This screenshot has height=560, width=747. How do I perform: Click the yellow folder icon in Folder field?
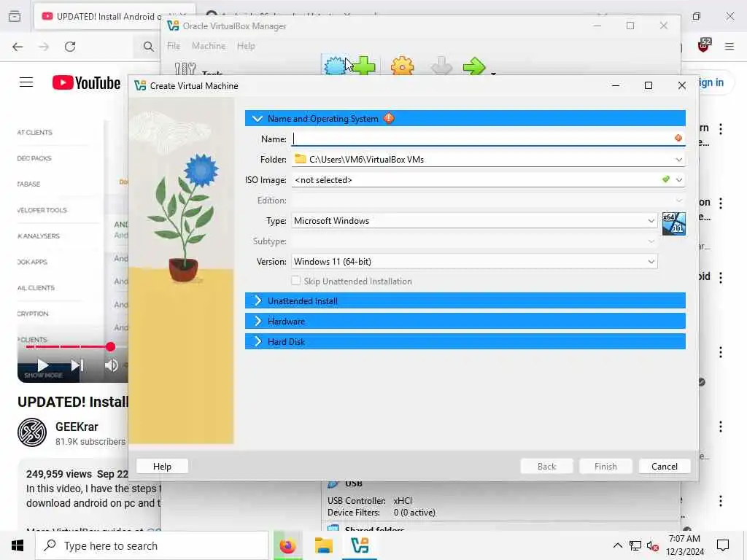300,159
